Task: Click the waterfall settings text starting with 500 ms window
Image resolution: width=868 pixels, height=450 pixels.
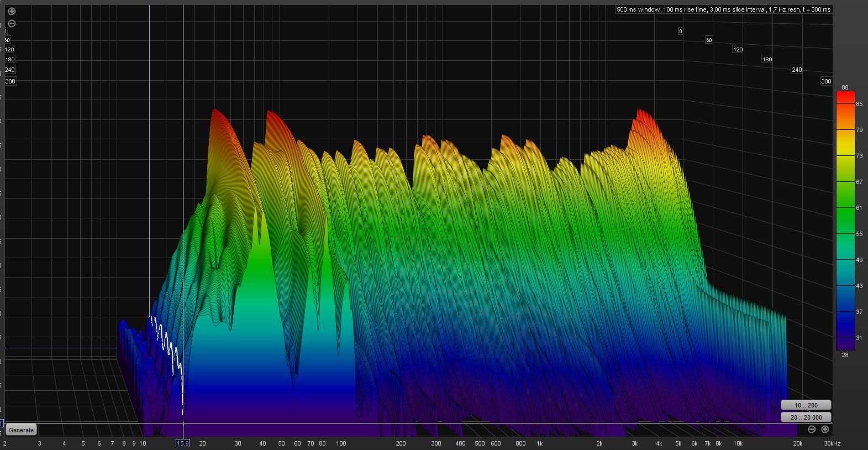Action: click(723, 9)
